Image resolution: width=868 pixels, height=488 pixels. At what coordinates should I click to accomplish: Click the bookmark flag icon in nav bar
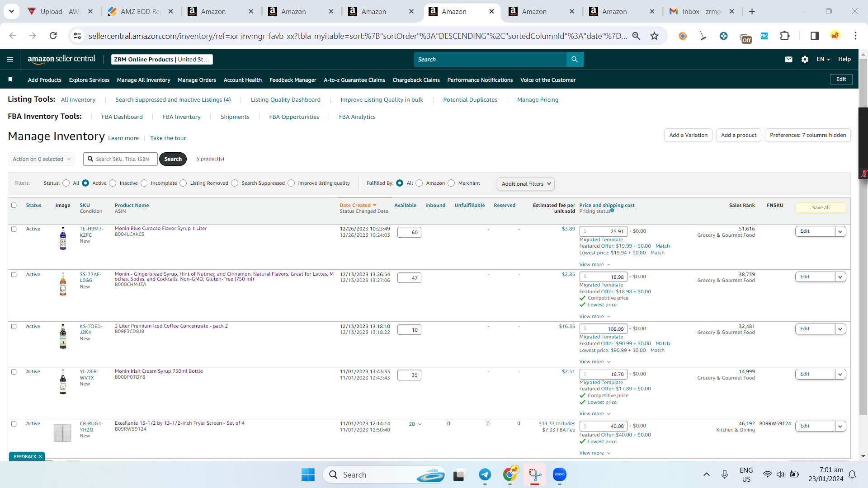coord(10,80)
